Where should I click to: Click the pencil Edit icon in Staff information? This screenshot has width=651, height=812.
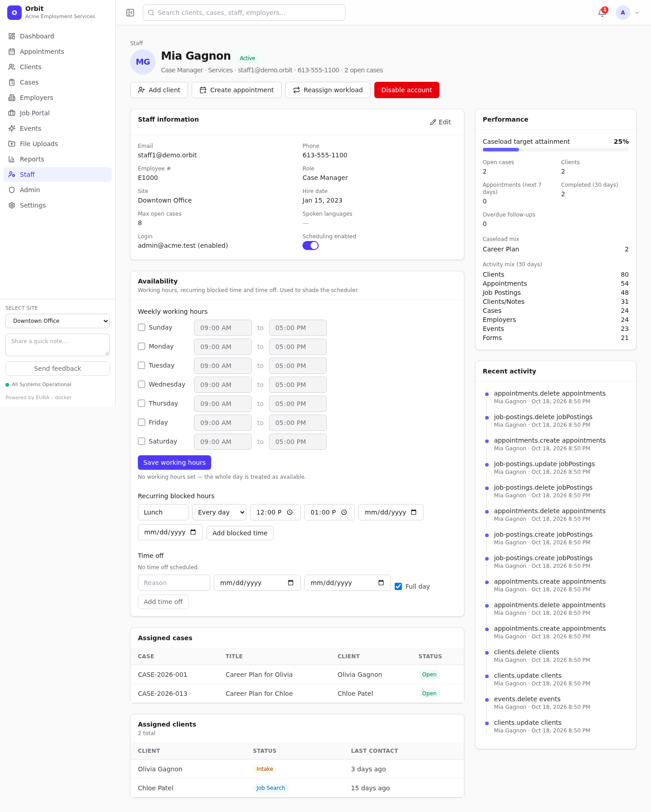433,122
